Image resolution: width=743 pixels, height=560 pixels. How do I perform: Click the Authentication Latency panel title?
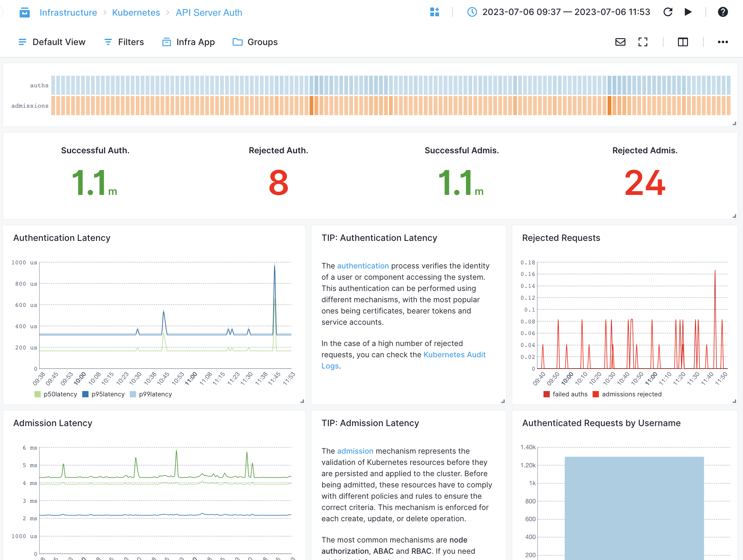coord(62,238)
